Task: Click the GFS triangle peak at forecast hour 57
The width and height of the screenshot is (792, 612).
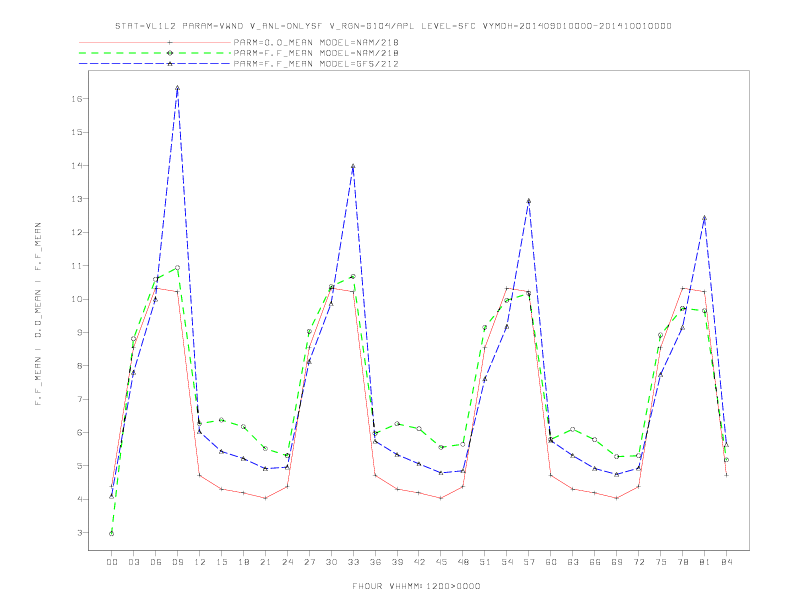Action: [x=528, y=201]
